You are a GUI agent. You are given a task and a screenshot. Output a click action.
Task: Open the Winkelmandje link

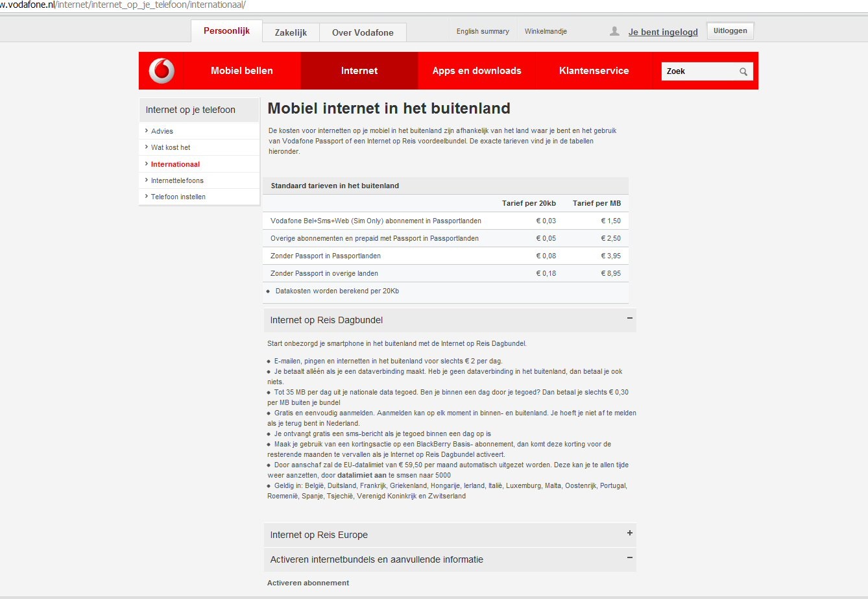[x=546, y=31]
